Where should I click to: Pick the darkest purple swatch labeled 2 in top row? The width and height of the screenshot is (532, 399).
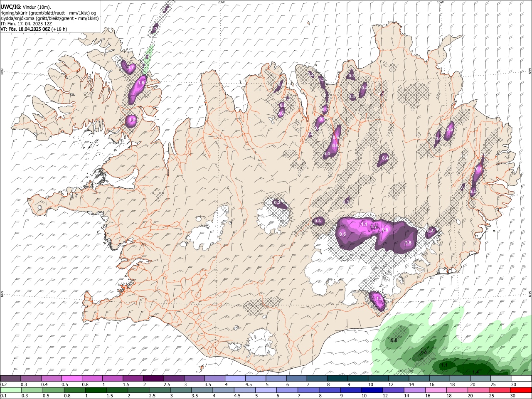[153, 378]
